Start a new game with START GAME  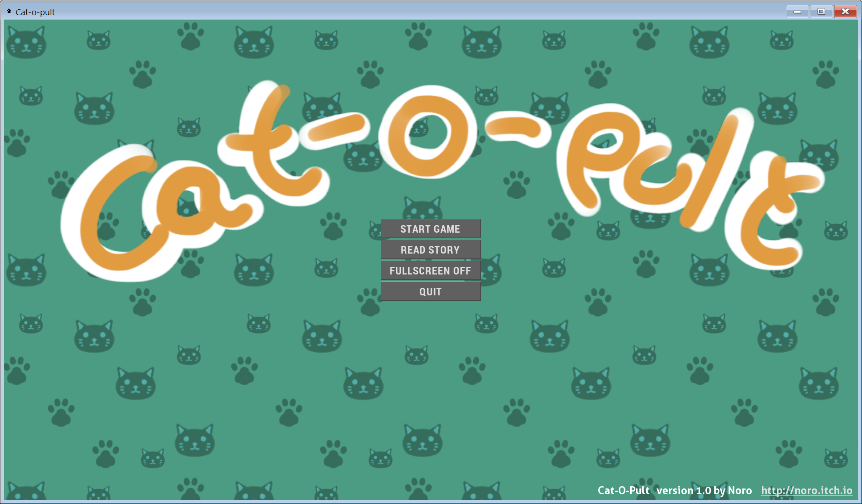431,229
